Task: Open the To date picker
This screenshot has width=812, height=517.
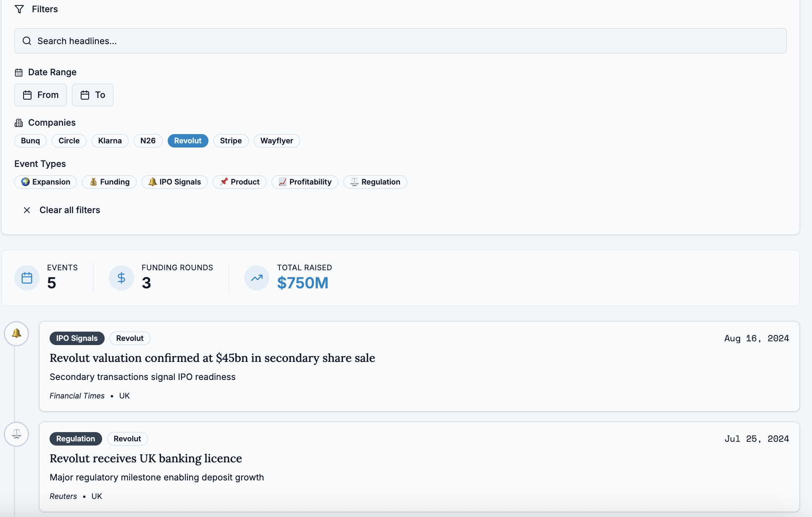Action: [92, 95]
